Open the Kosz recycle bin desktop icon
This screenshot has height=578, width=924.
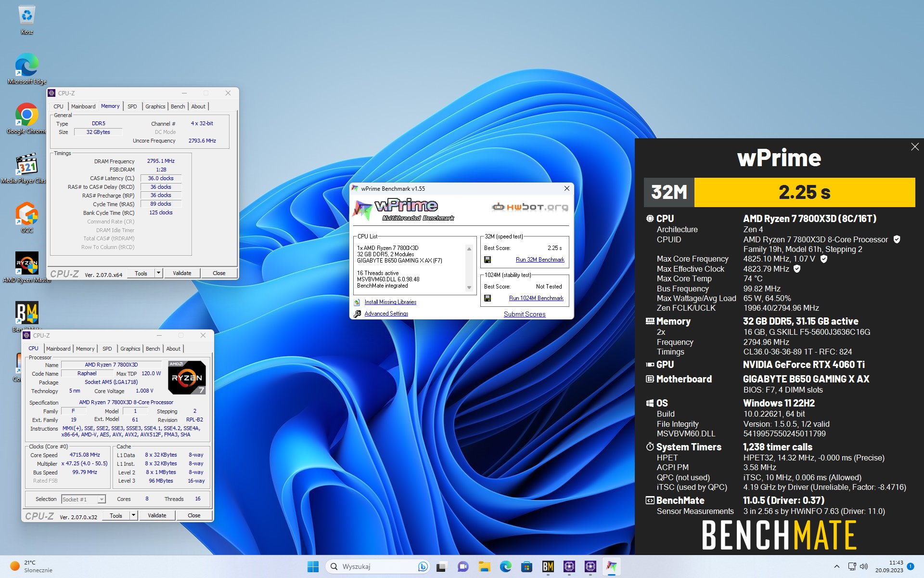27,20
